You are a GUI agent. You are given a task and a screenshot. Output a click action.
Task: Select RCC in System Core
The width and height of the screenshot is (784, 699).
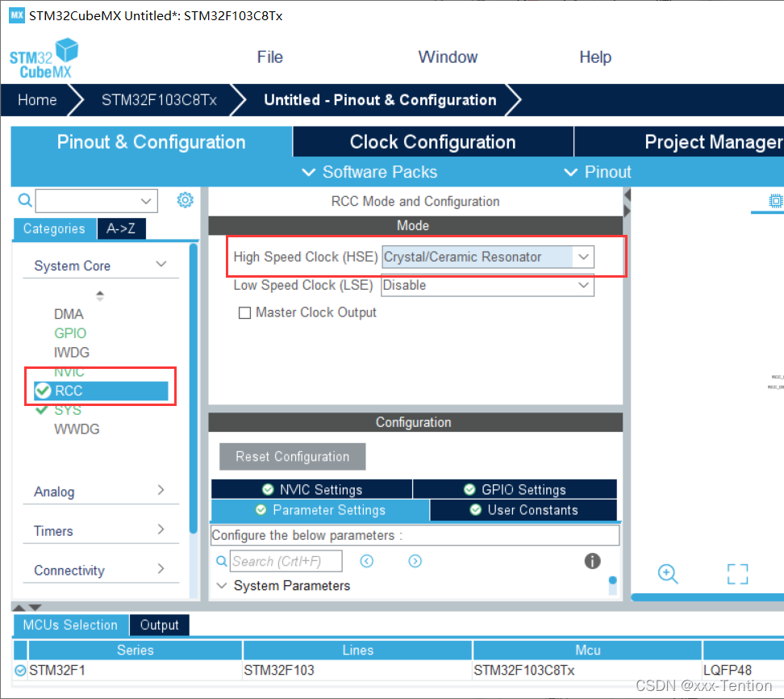click(101, 391)
